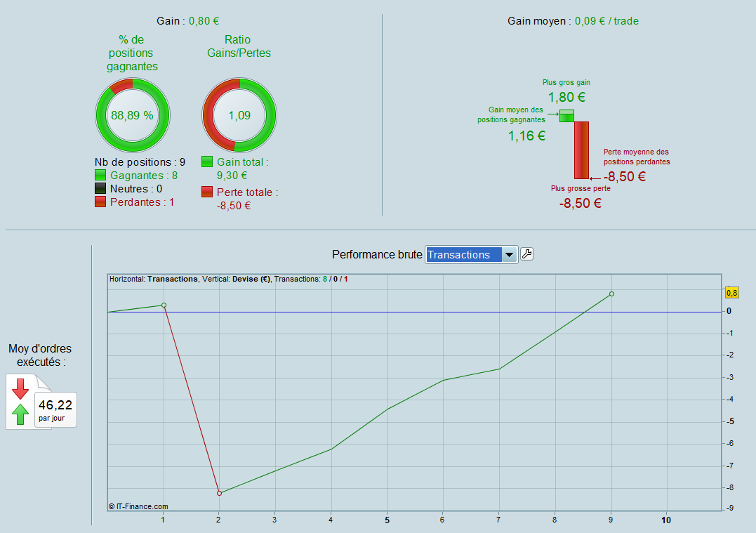This screenshot has height=533, width=756.
Task: Click the '1,80 €' biggest gain value
Action: click(566, 97)
